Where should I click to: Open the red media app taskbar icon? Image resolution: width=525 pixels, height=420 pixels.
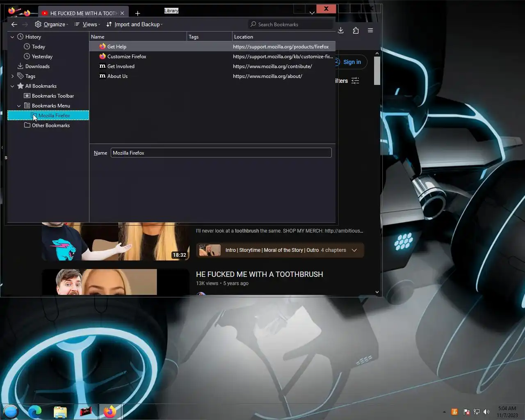(x=86, y=412)
